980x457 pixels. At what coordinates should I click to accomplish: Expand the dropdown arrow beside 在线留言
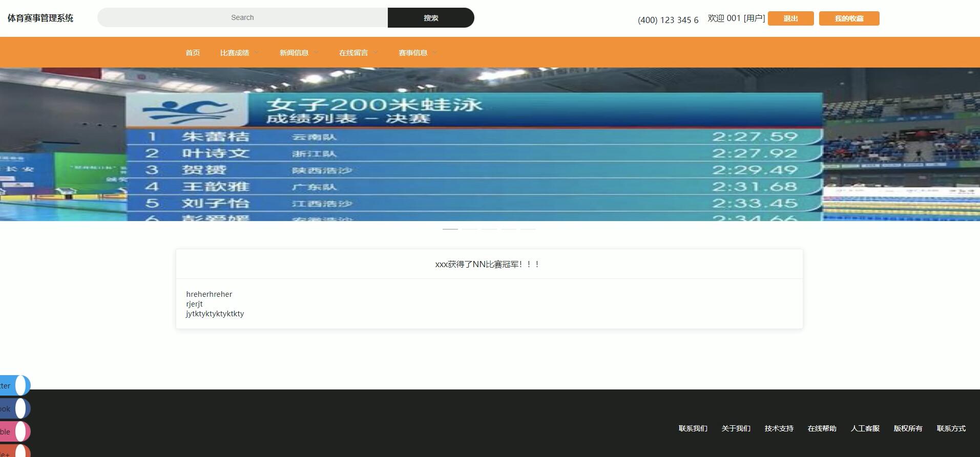click(x=376, y=53)
